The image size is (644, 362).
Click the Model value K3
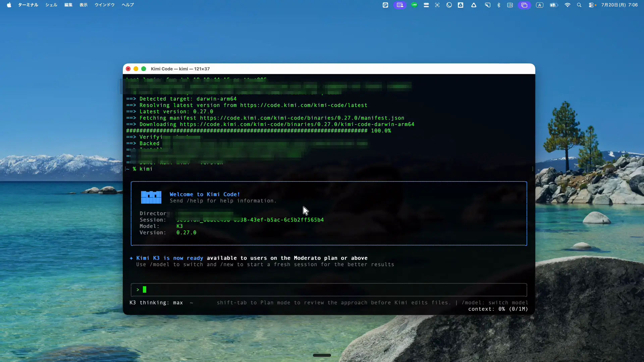(179, 226)
